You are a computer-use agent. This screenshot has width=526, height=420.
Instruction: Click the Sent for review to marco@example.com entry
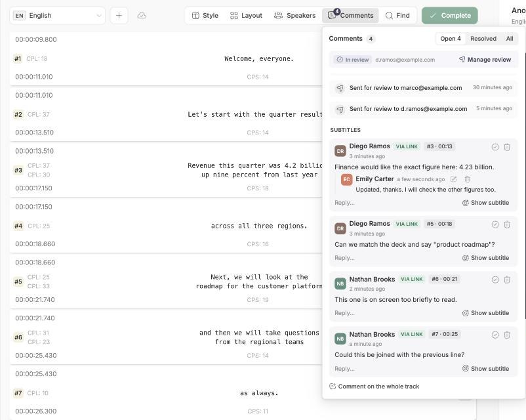pyautogui.click(x=423, y=88)
